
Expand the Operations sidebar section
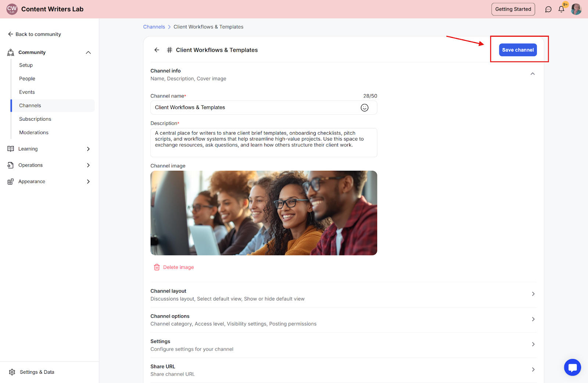tap(88, 165)
